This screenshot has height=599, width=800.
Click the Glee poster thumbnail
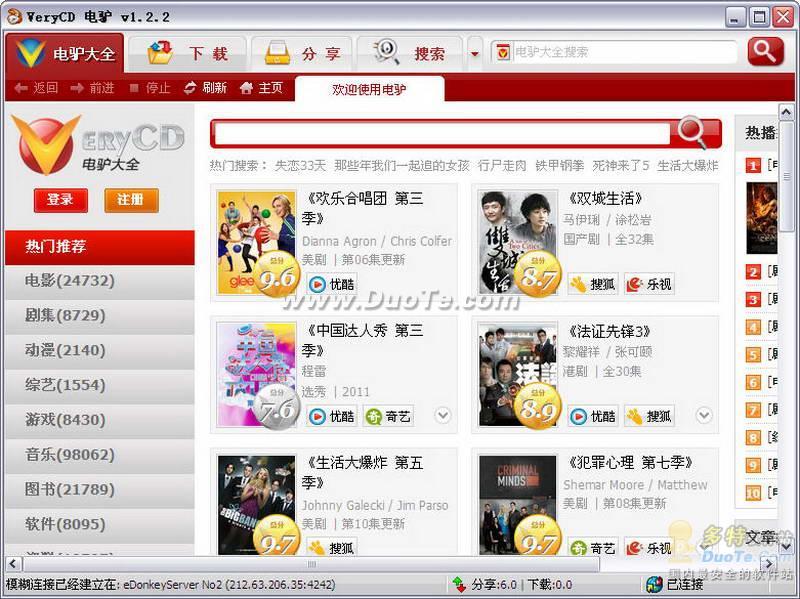[x=257, y=242]
